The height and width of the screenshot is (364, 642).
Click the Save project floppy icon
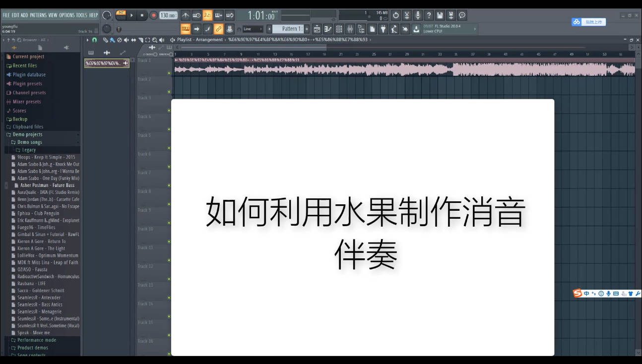tap(440, 15)
